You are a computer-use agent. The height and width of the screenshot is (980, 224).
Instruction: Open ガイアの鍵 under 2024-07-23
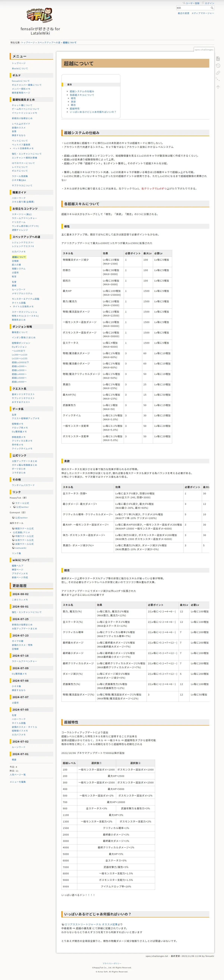pos(18,641)
